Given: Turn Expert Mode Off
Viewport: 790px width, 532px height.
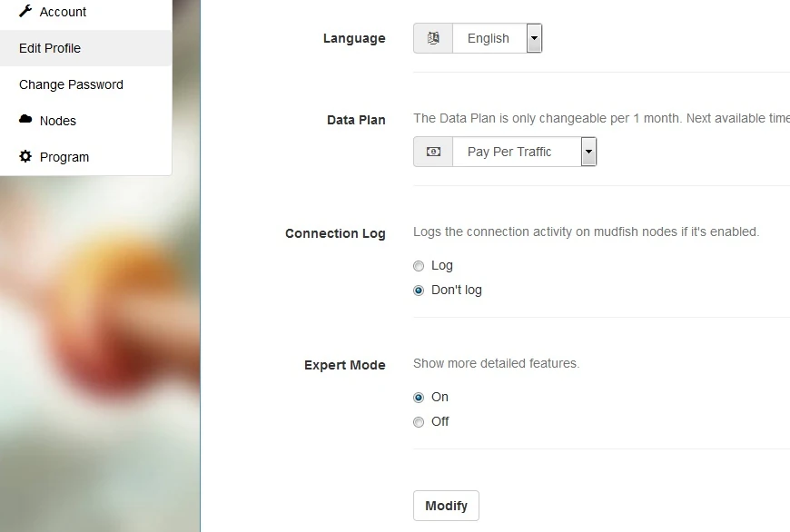Looking at the screenshot, I should [419, 422].
